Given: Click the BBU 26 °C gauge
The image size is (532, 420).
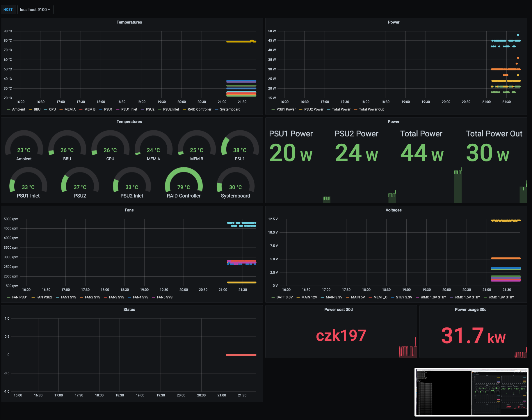Looking at the screenshot, I should [x=67, y=145].
